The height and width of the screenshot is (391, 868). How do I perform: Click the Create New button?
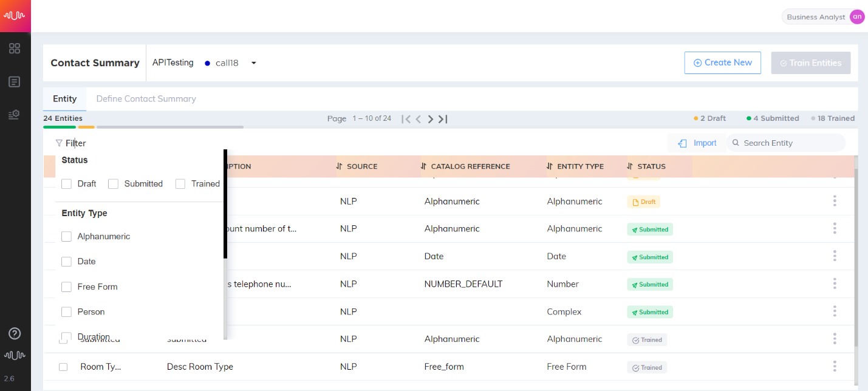coord(723,63)
